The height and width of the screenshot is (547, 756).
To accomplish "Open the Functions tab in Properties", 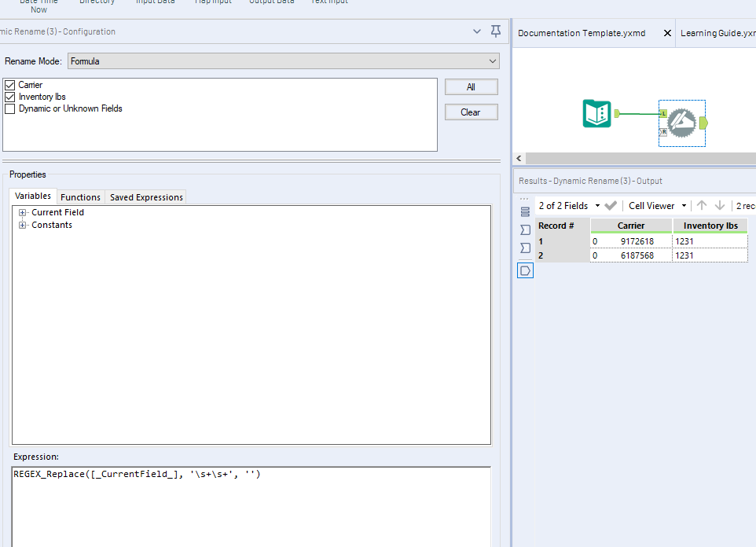I will tap(80, 196).
